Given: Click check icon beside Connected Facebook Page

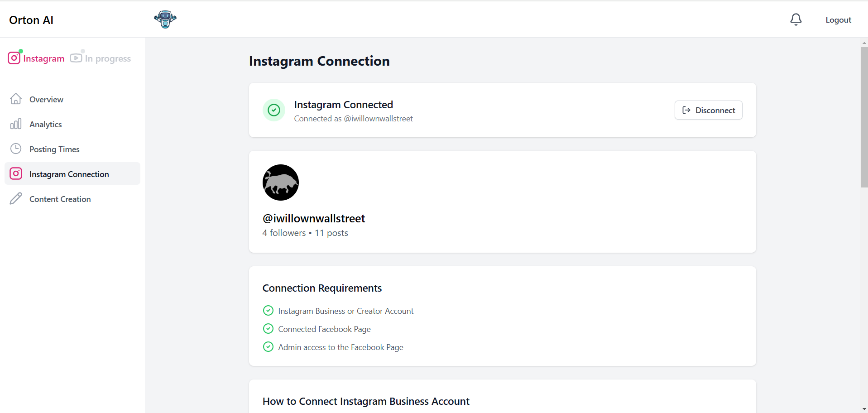Looking at the screenshot, I should click(x=268, y=329).
